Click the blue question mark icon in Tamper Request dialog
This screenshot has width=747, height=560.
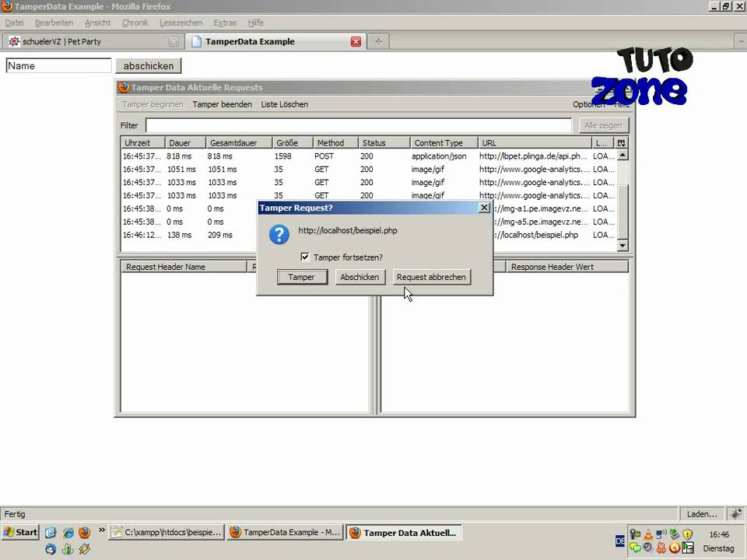(279, 234)
